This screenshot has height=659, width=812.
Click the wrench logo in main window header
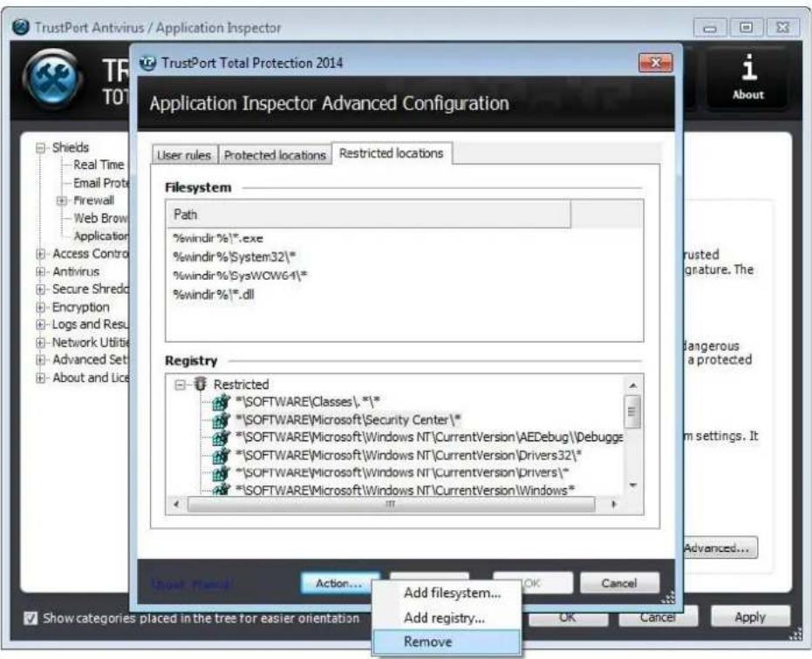[53, 78]
